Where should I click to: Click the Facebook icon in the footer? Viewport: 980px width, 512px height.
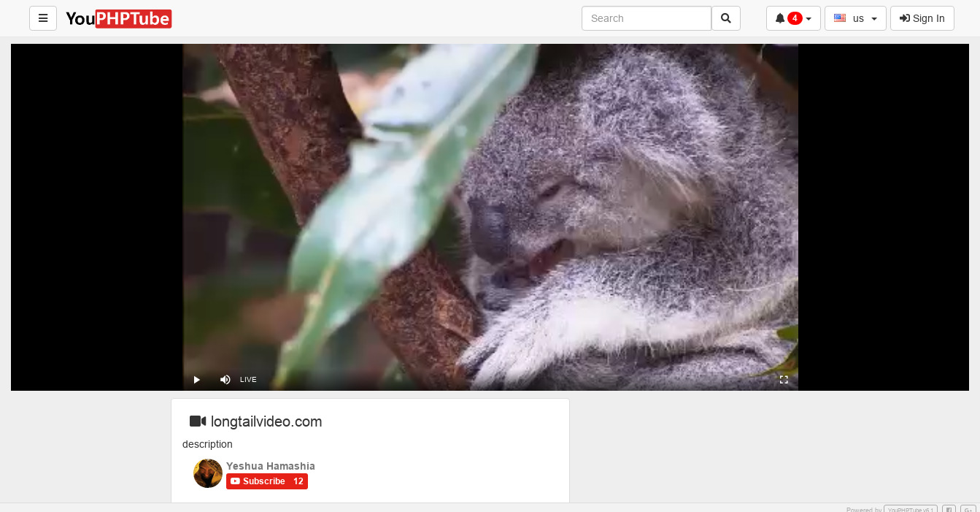[x=949, y=509]
